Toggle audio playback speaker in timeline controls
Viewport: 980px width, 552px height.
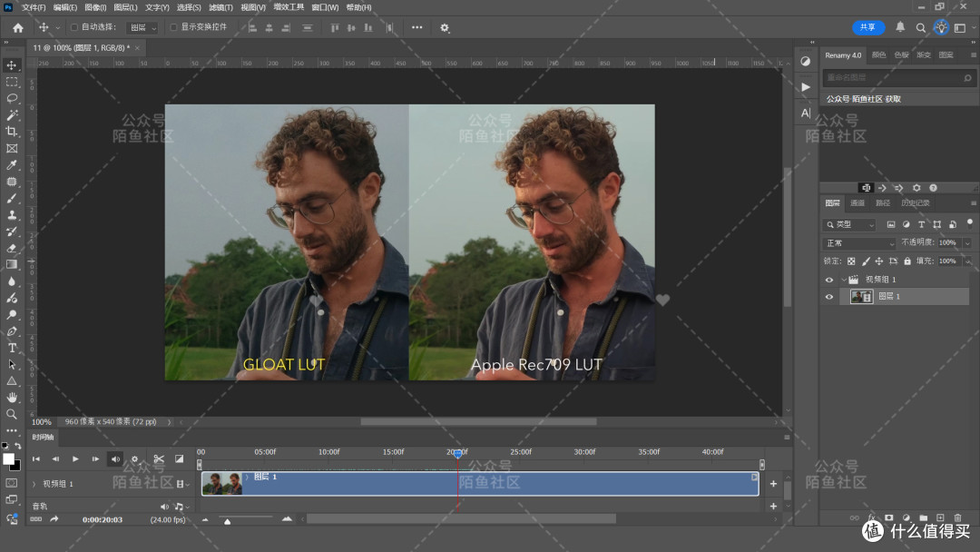point(115,458)
